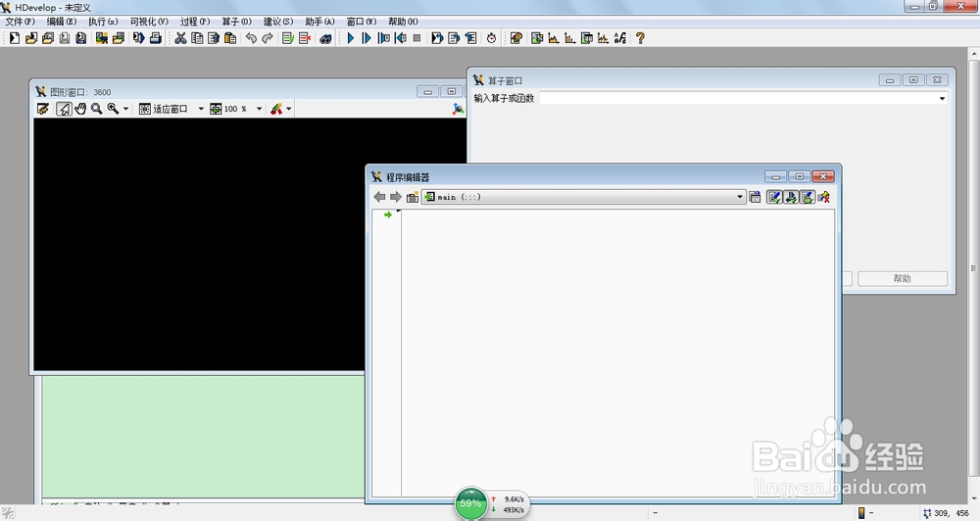Clear the graphics window with the eraser icon
The width and height of the screenshot is (980, 521).
42,109
